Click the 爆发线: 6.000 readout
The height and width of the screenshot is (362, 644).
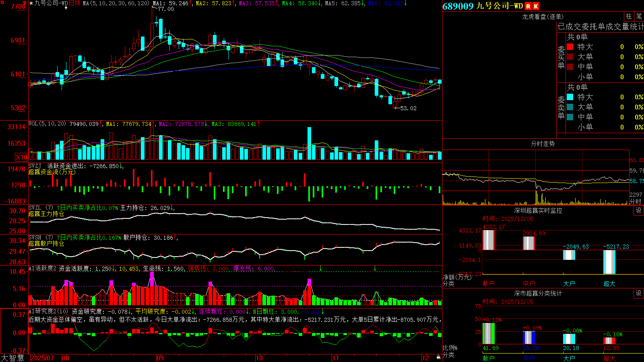pyautogui.click(x=254, y=269)
